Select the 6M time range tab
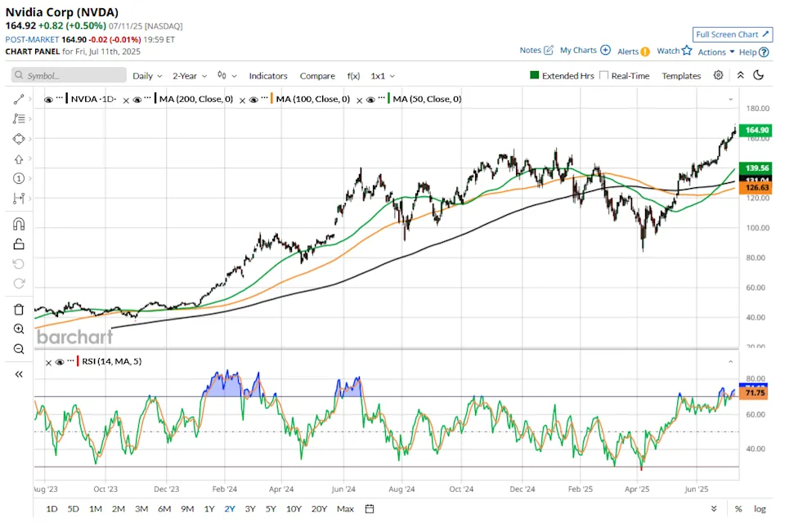 click(x=164, y=509)
